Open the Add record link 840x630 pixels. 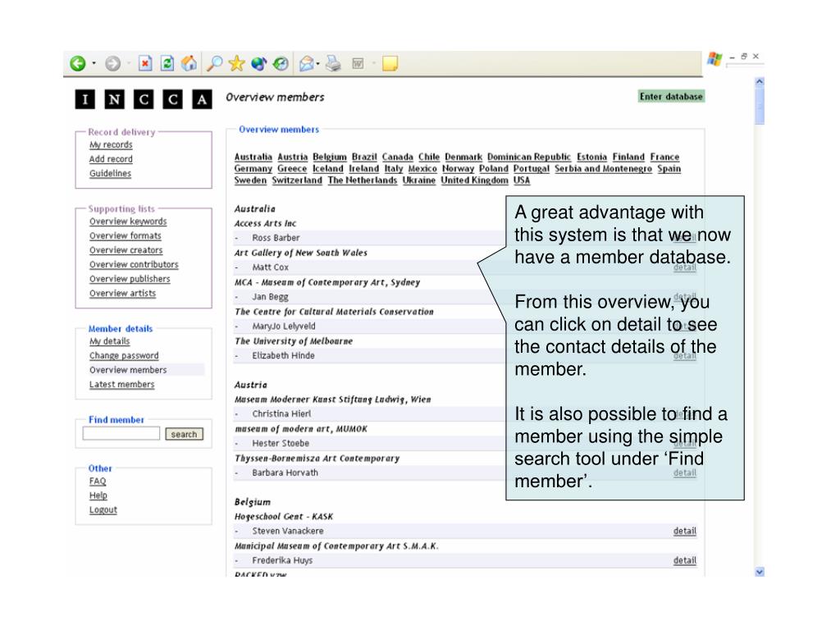click(111, 159)
